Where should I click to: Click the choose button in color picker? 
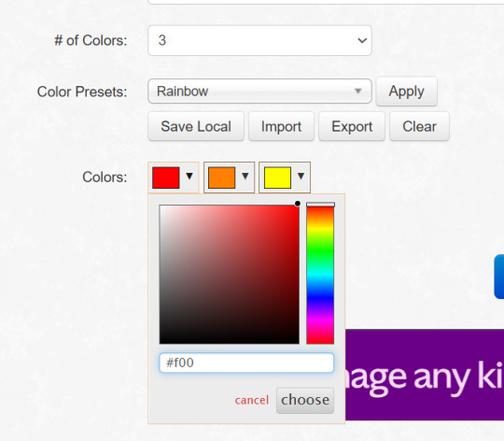305,401
